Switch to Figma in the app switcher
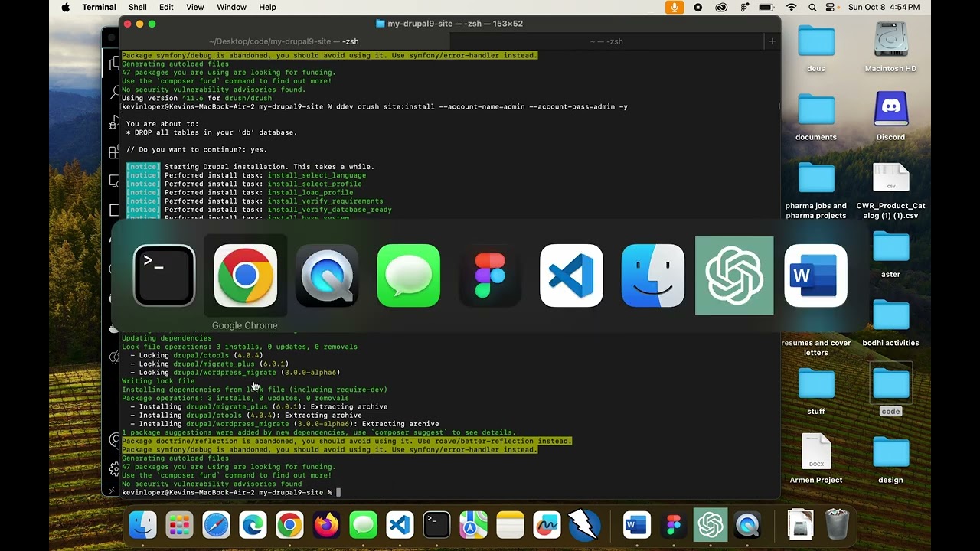The image size is (980, 551). 490,275
